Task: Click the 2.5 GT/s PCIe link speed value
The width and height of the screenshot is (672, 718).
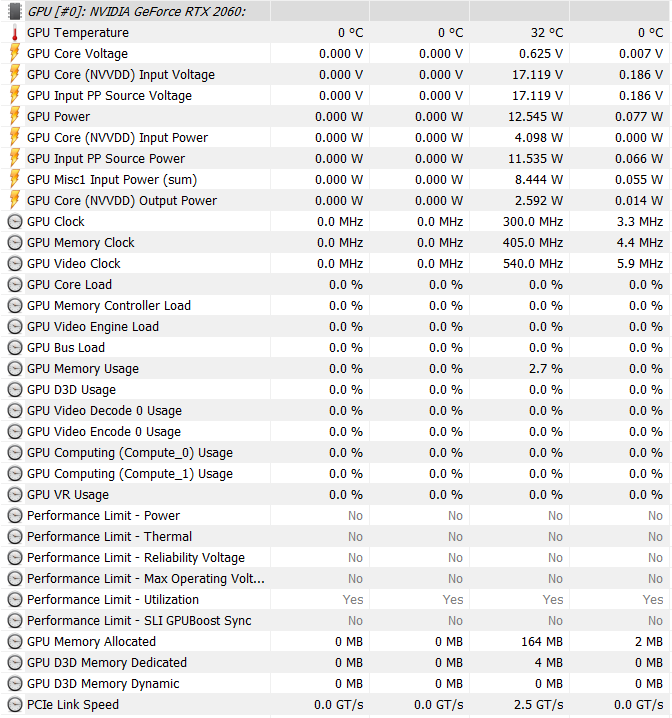Action: (x=539, y=705)
